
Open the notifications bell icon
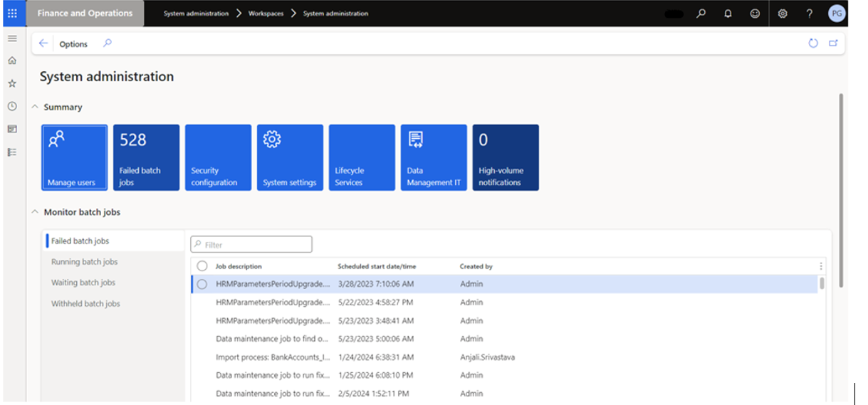click(728, 14)
